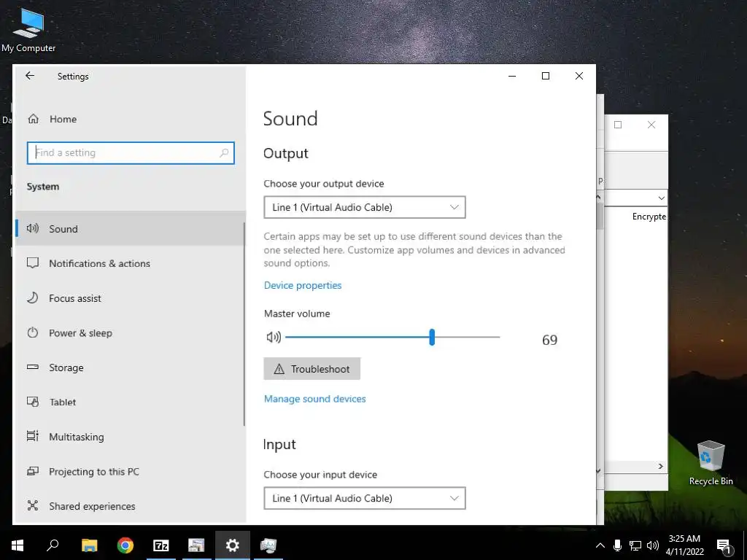Select the Recycle Bin desktop icon
The width and height of the screenshot is (747, 560).
[711, 463]
